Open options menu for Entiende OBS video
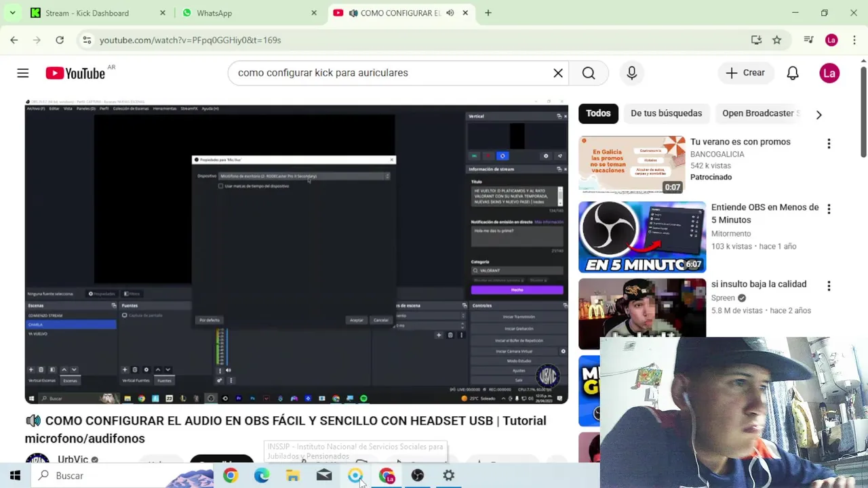Screen dimensions: 868x488 coord(829,209)
